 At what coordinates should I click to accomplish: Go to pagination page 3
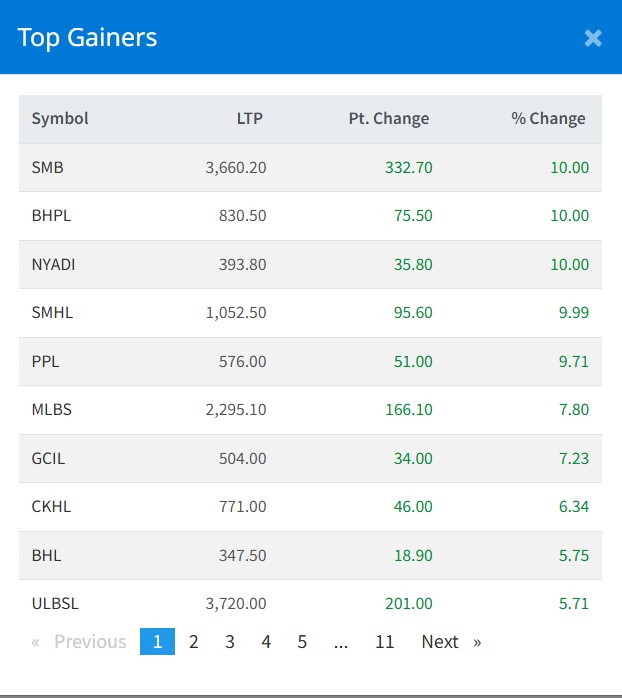click(x=230, y=642)
